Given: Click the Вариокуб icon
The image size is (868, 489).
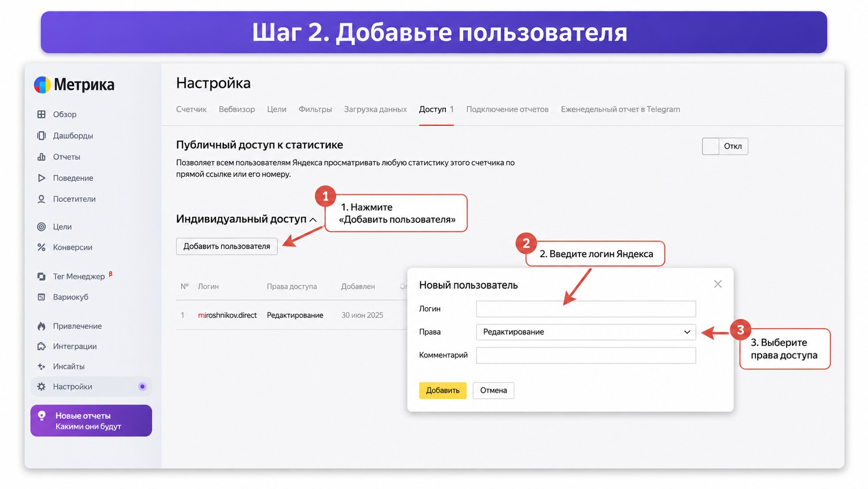Looking at the screenshot, I should click(42, 297).
